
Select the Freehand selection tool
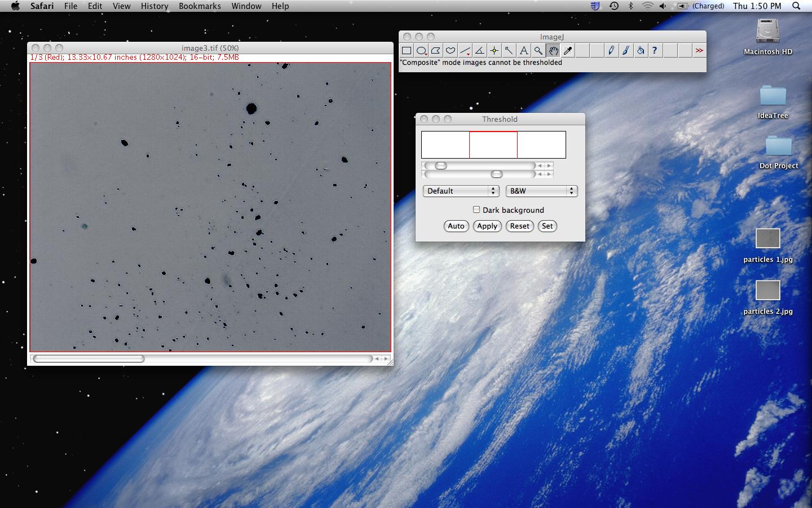click(451, 51)
